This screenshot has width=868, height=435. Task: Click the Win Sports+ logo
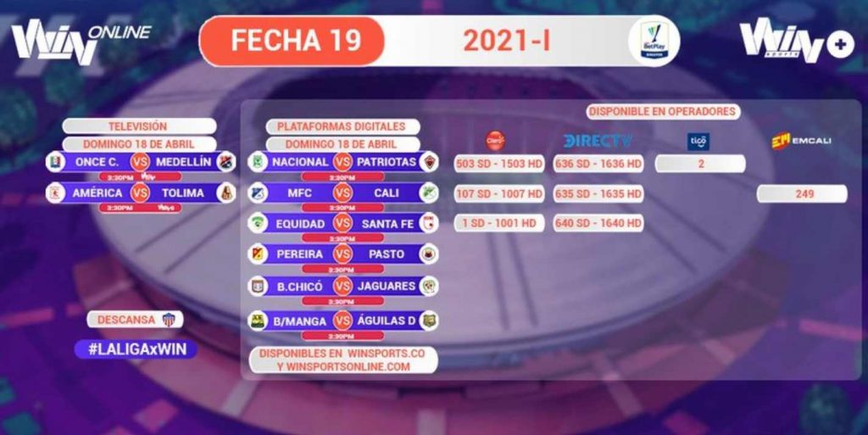(x=797, y=40)
